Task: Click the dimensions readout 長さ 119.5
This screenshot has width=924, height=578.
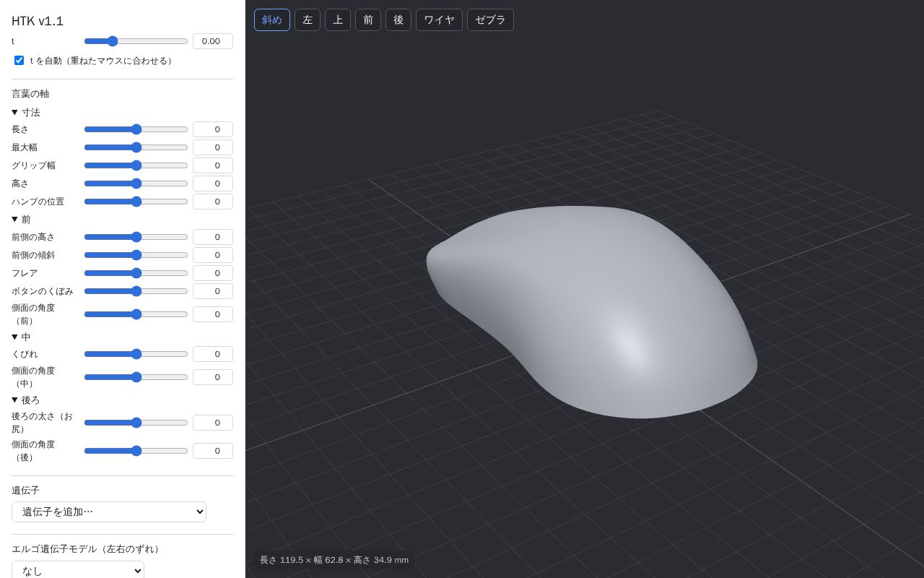Action: (334, 560)
